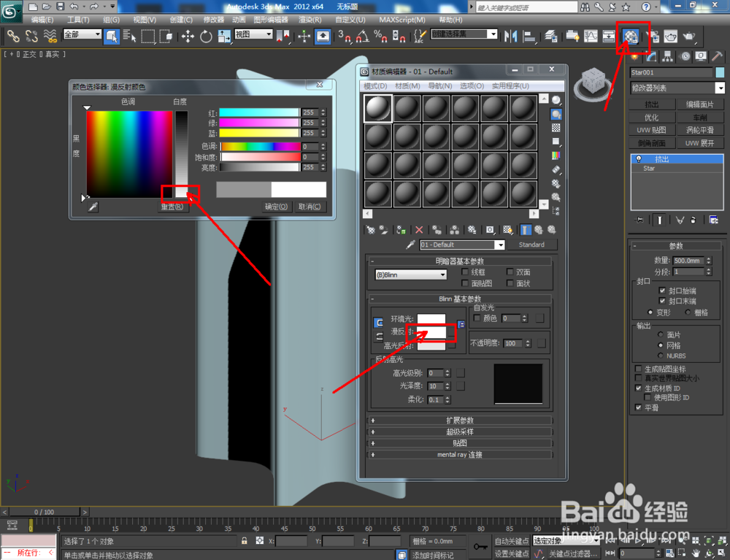Select the Move tool in main toolbar
The width and height of the screenshot is (730, 560).
click(x=188, y=36)
